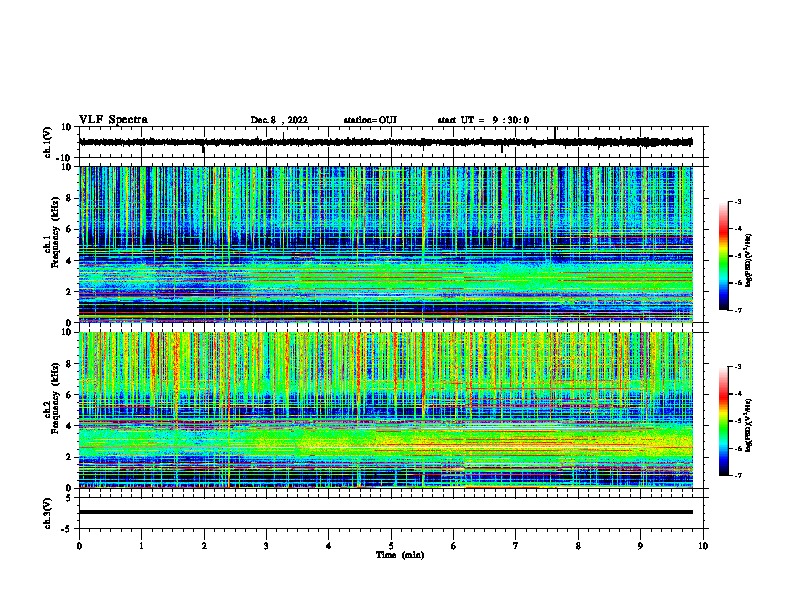Click the "2" kHz tick on ch.1 frequency axis
792x612 pixels.
pyautogui.click(x=70, y=292)
